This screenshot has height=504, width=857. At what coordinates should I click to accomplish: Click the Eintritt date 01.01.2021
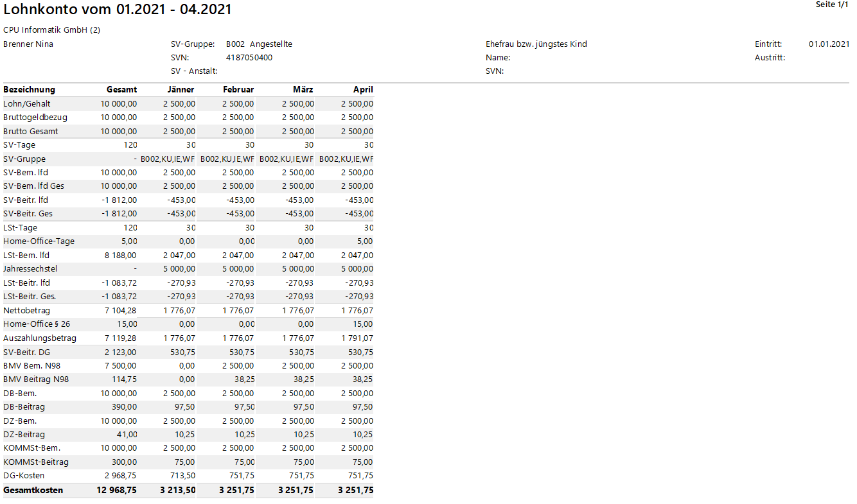829,44
